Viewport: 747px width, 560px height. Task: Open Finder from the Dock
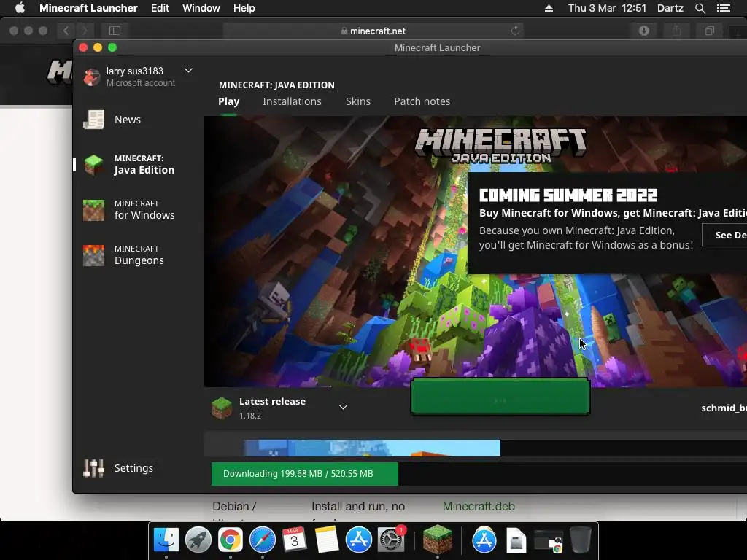[166, 540]
